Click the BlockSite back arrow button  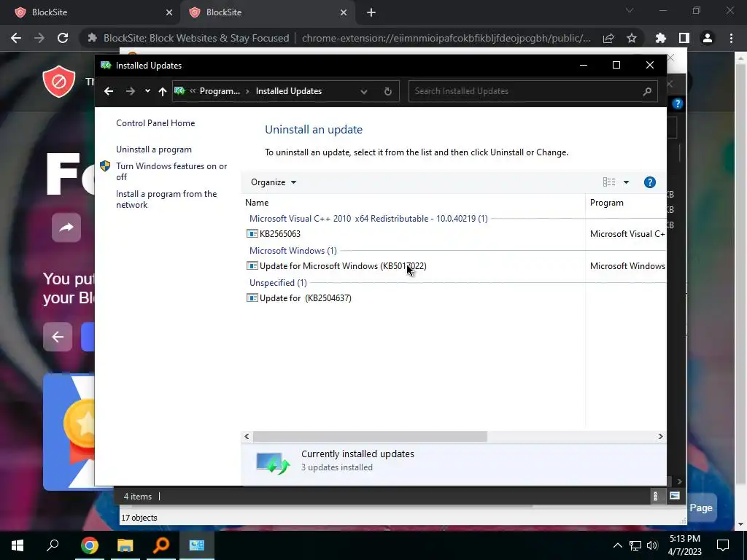click(58, 337)
